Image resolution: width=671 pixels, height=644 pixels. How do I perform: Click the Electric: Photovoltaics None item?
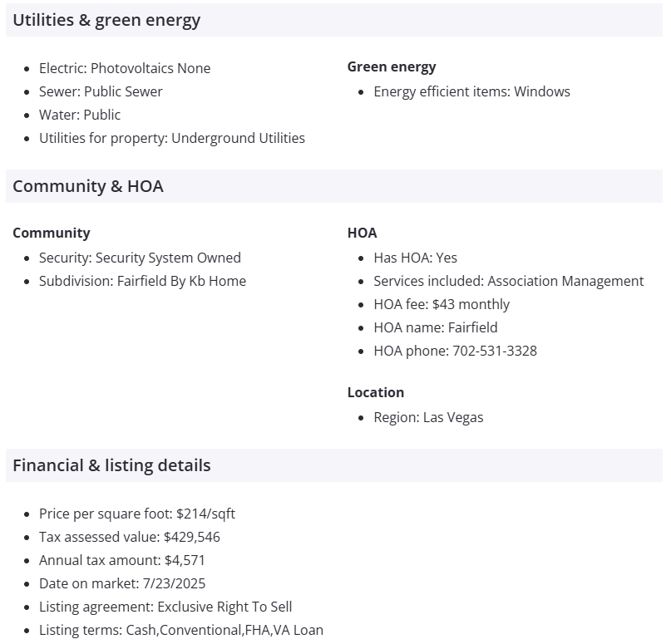(125, 68)
